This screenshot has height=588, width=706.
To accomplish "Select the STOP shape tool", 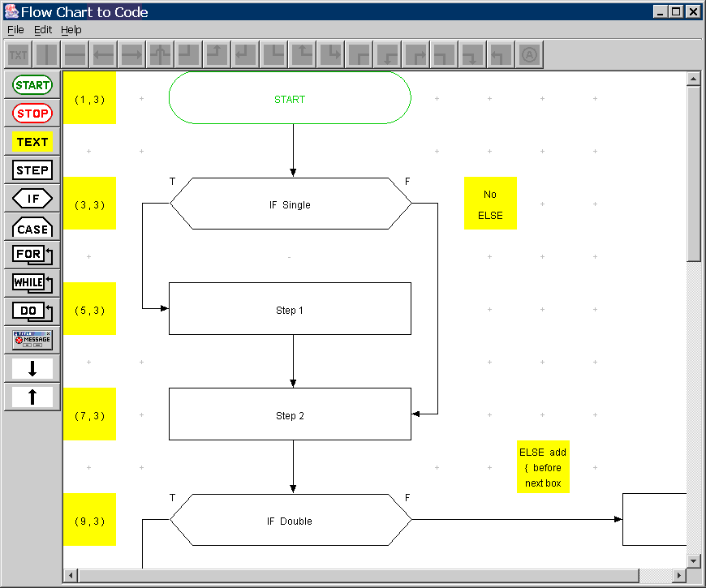I will coord(32,114).
